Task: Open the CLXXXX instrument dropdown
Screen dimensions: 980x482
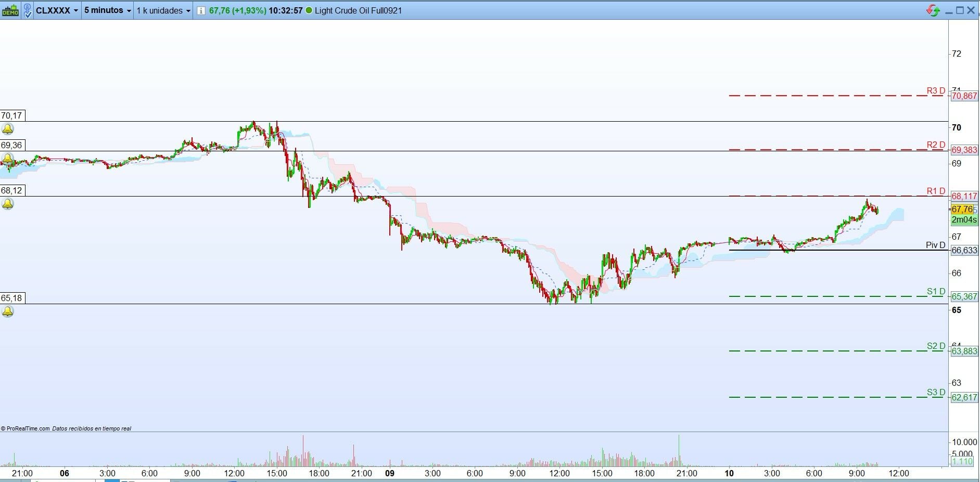Action: (57, 10)
